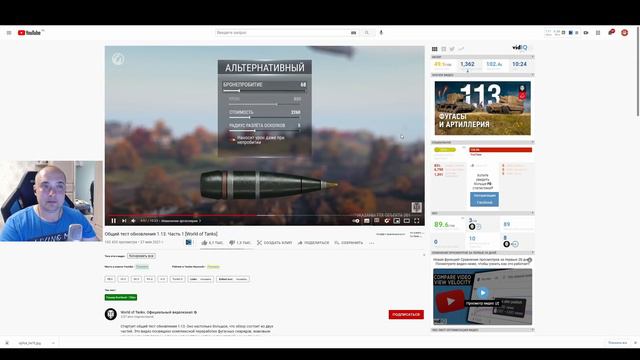Viewport: 640px width, 360px height.
Task: Click the Создать клип scissors button
Action: pyautogui.click(x=274, y=243)
